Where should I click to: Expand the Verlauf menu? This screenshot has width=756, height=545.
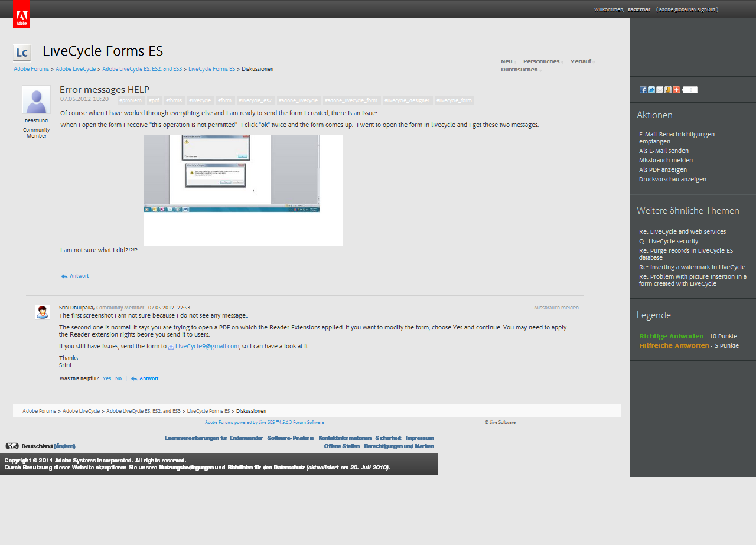pos(582,61)
